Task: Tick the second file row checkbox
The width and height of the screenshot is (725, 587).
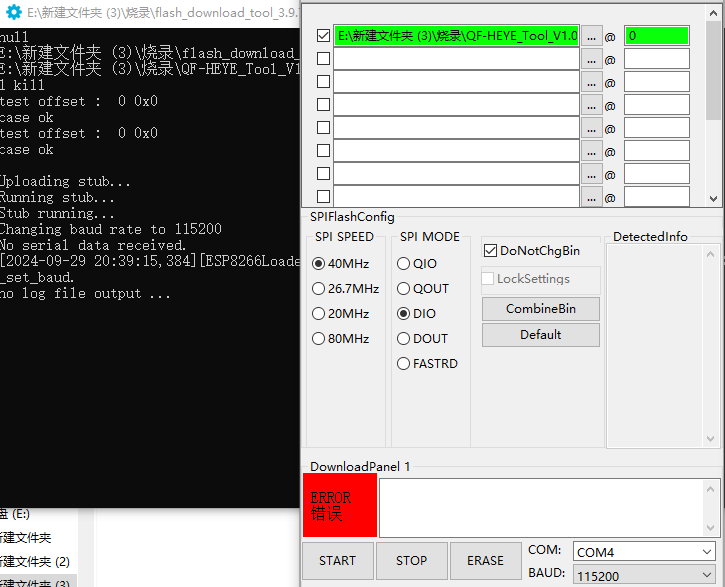Action: (x=323, y=59)
